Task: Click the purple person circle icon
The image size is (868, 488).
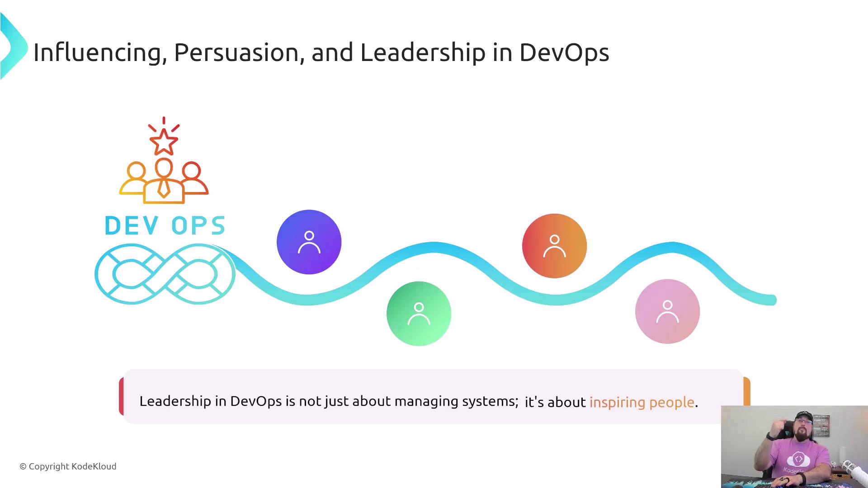Action: [309, 242]
